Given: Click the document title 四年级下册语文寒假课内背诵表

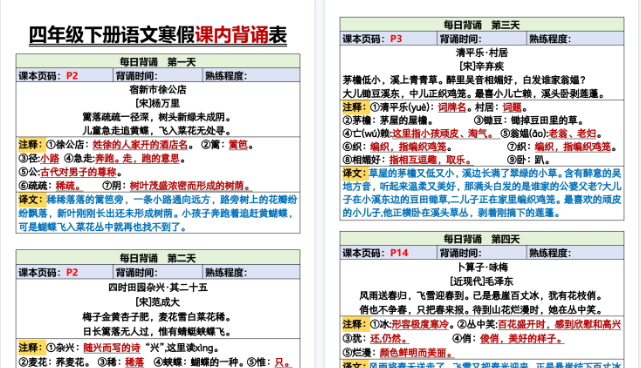Looking at the screenshot, I should pyautogui.click(x=158, y=35).
